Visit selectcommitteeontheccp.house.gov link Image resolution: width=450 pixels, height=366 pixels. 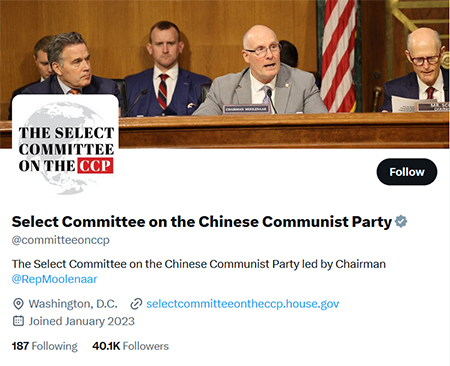pyautogui.click(x=243, y=304)
